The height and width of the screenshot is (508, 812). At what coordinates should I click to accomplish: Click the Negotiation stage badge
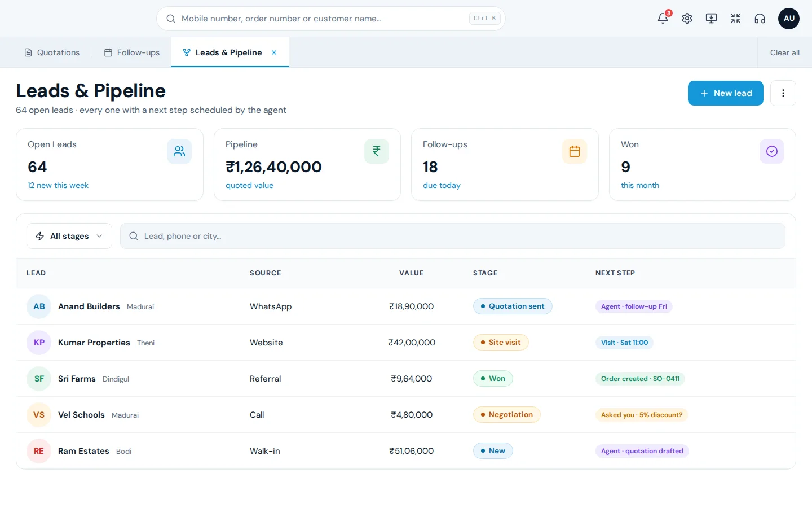pyautogui.click(x=507, y=415)
